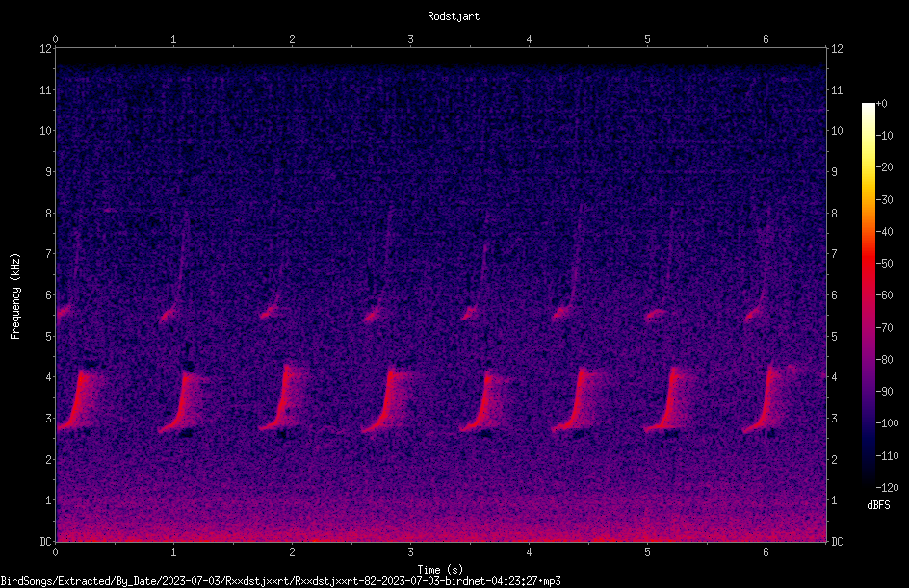
Task: Click the Time (s) axis label
Action: pyautogui.click(x=440, y=570)
